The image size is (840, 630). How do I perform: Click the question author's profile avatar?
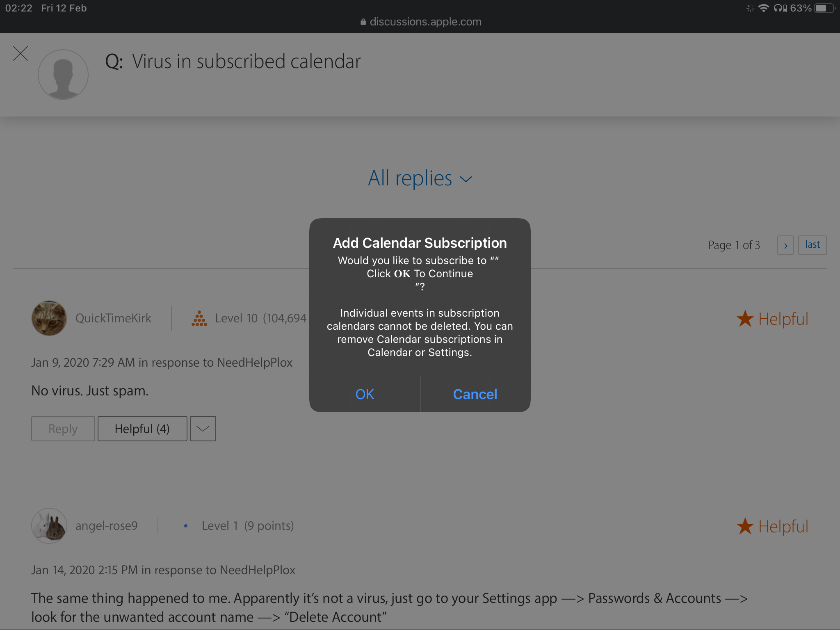point(63,75)
